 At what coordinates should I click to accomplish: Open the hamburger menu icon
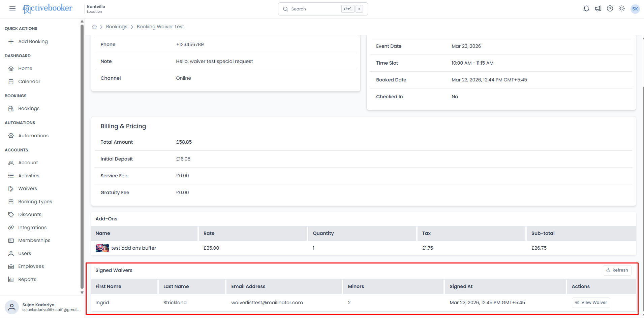pyautogui.click(x=12, y=8)
